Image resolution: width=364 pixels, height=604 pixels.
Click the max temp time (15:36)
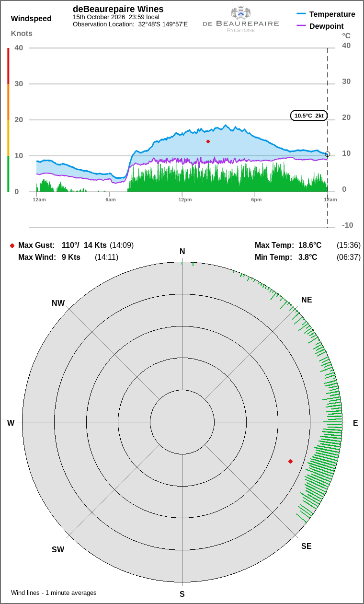click(349, 245)
